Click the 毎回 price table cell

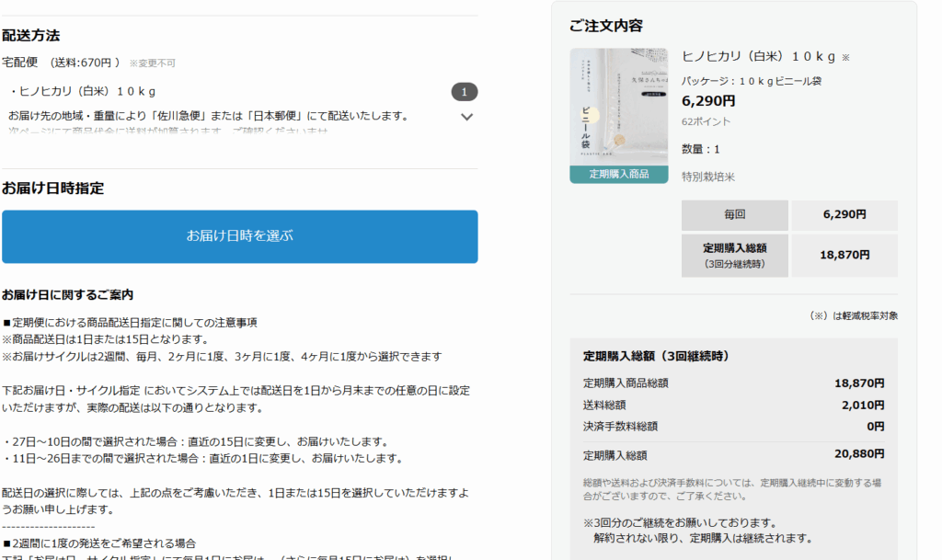coord(734,215)
